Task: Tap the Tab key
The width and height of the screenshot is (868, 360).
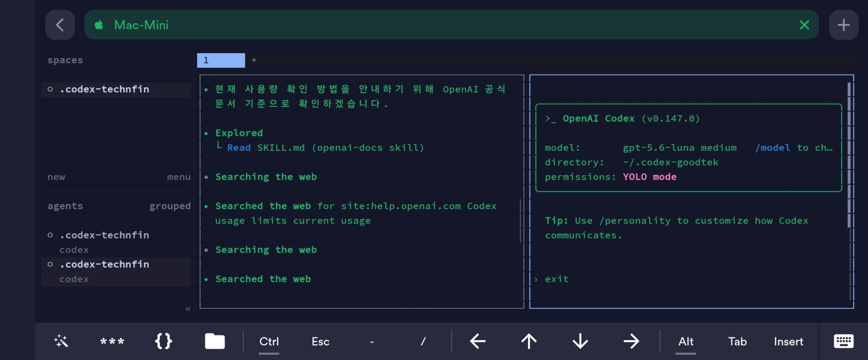Action: 737,341
